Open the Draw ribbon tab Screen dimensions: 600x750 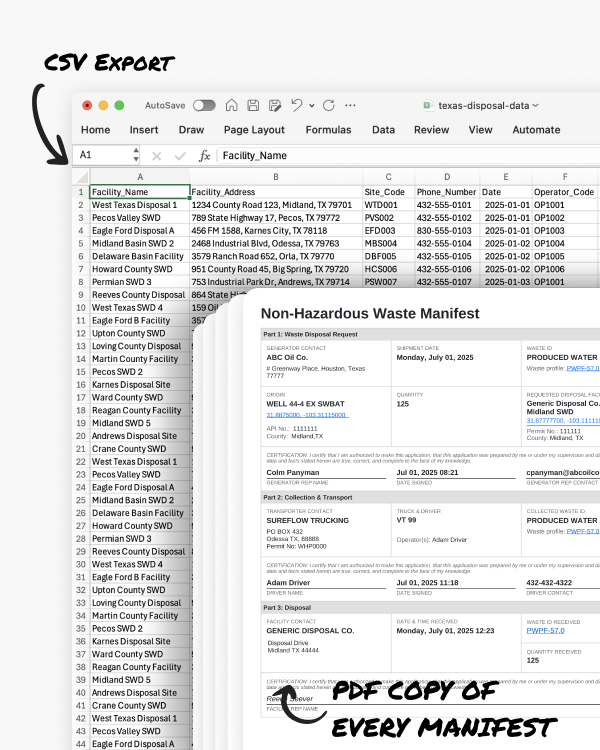[191, 130]
